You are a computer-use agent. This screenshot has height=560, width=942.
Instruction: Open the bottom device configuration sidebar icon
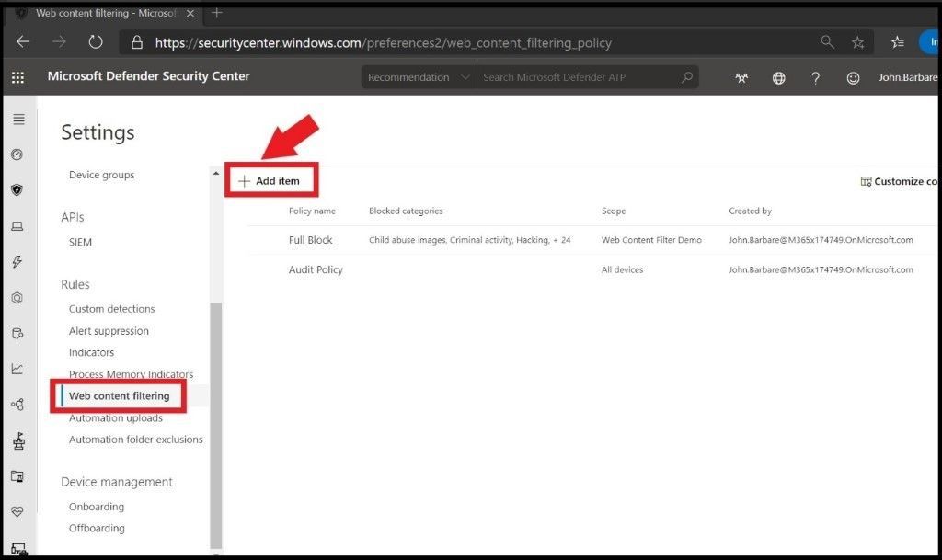click(18, 549)
